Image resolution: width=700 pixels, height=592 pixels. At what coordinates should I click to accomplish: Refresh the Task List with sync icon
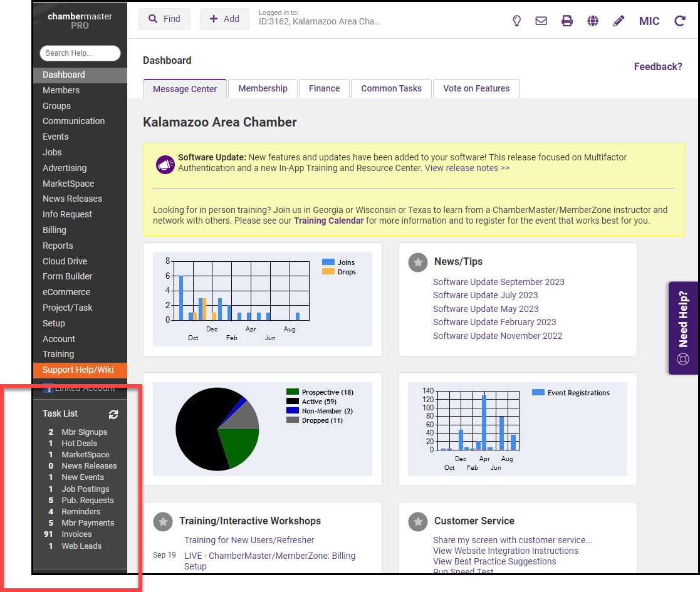(113, 414)
